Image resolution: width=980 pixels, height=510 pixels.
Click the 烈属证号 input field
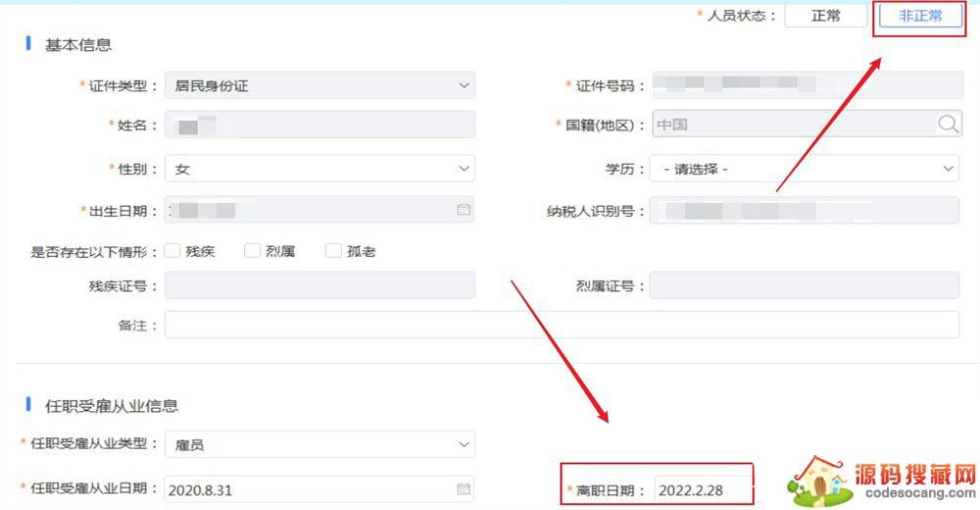coord(804,285)
